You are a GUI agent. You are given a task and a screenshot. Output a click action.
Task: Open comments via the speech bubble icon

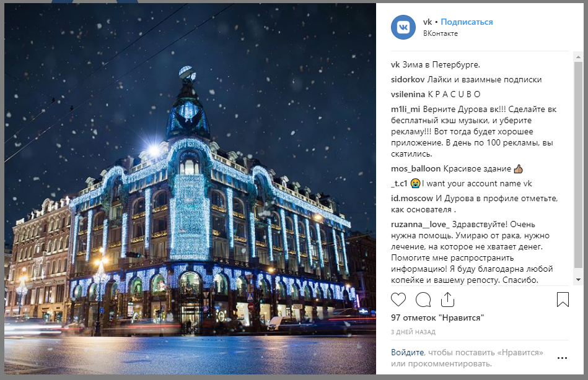point(423,300)
